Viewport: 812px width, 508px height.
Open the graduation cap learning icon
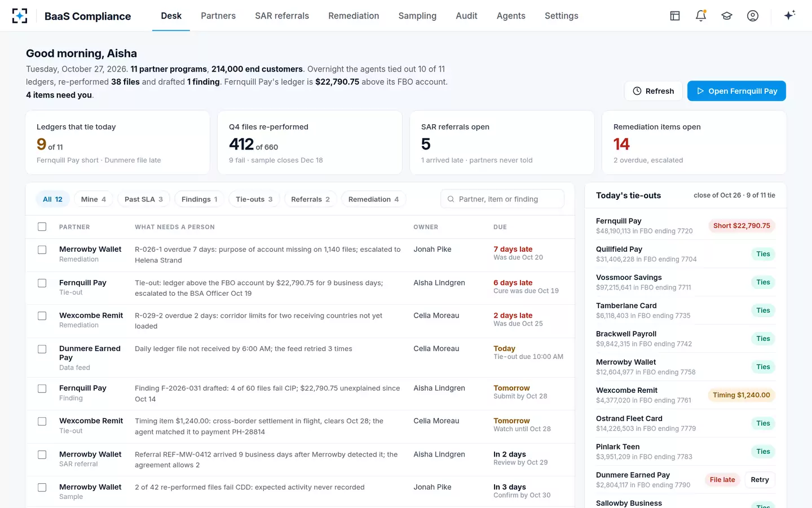tap(727, 16)
